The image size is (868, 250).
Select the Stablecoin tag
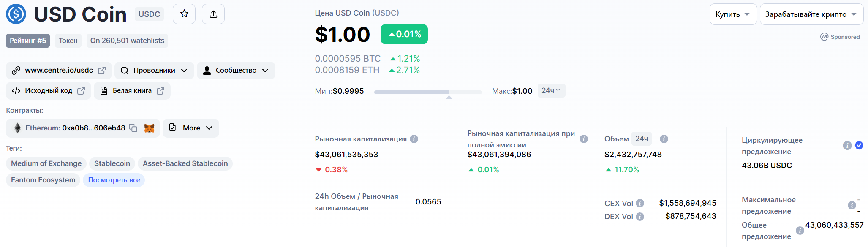pyautogui.click(x=112, y=163)
